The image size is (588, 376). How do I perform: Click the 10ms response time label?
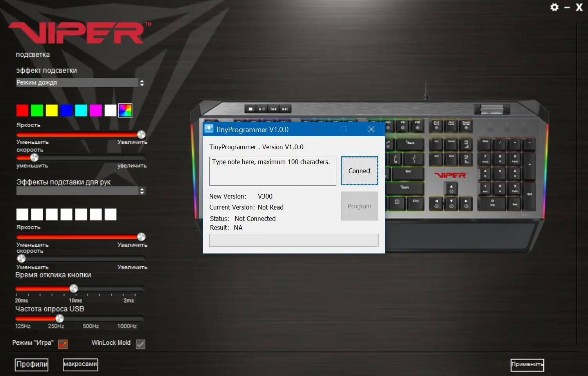(75, 300)
